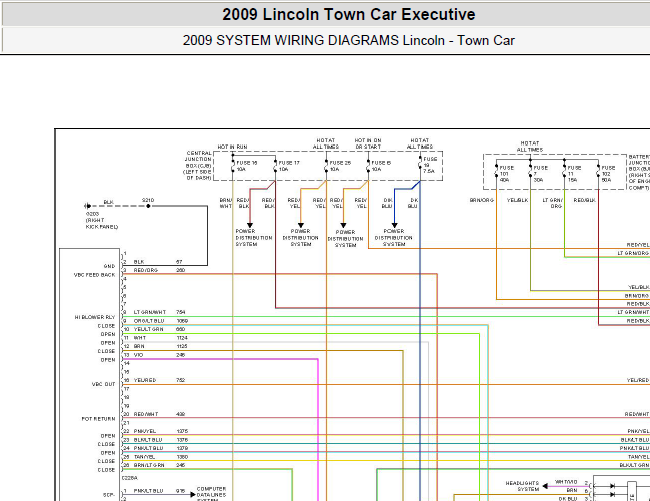Screen dimensions: 650x501
Task: Click 'POWER DISTRIBUTION SYSTEM' under red/black arrow
Action: click(254, 237)
